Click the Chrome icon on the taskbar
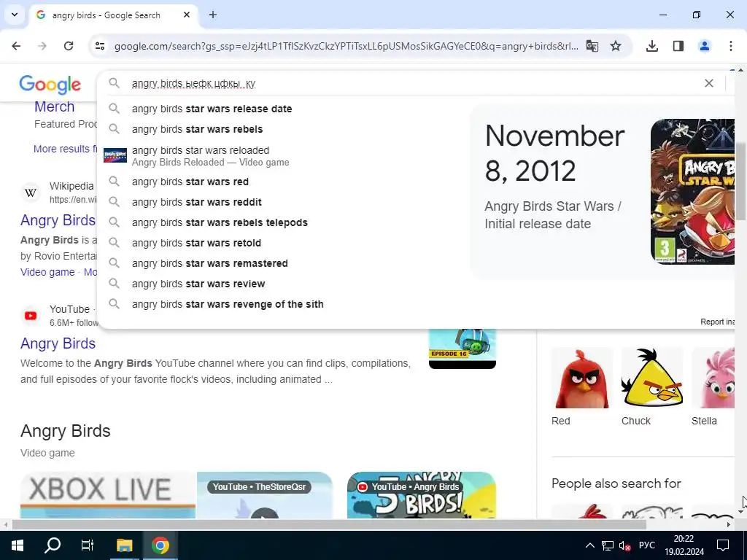Screen dimensions: 747x560 coord(160,545)
